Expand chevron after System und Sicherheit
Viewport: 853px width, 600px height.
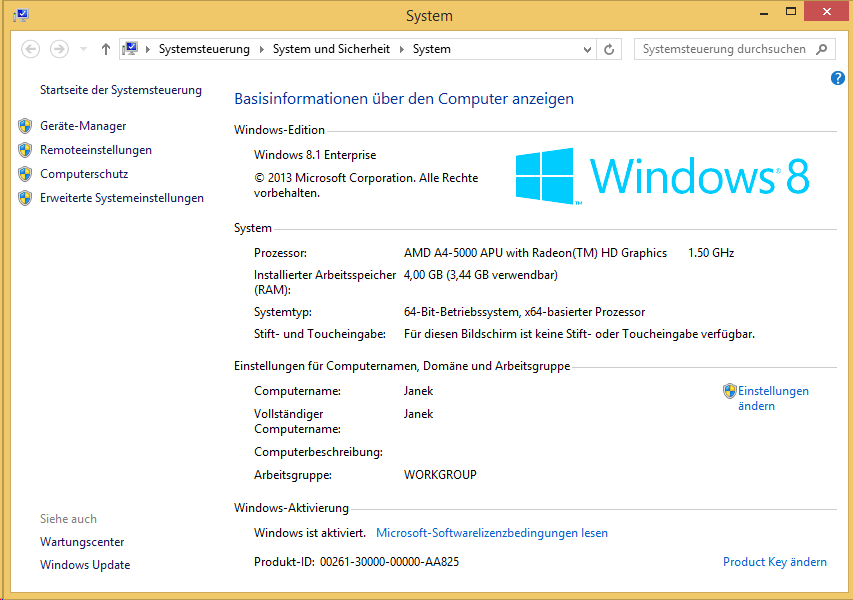[402, 50]
